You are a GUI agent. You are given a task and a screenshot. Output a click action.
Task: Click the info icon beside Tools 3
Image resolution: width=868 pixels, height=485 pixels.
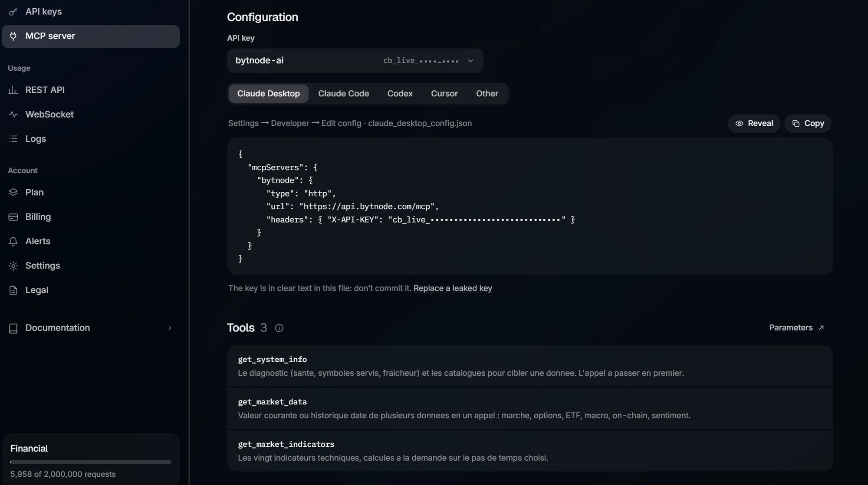coord(279,328)
